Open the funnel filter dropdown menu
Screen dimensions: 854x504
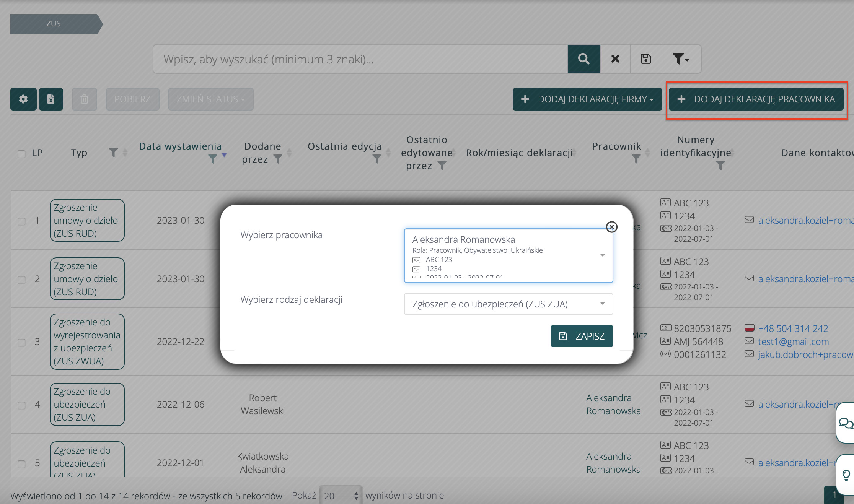(681, 59)
